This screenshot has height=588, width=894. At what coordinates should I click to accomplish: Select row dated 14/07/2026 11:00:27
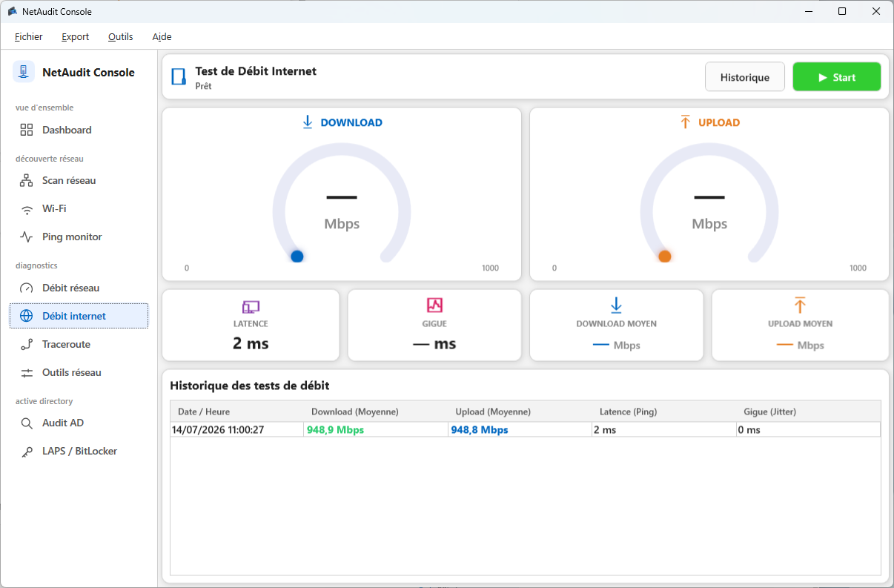[x=526, y=429]
